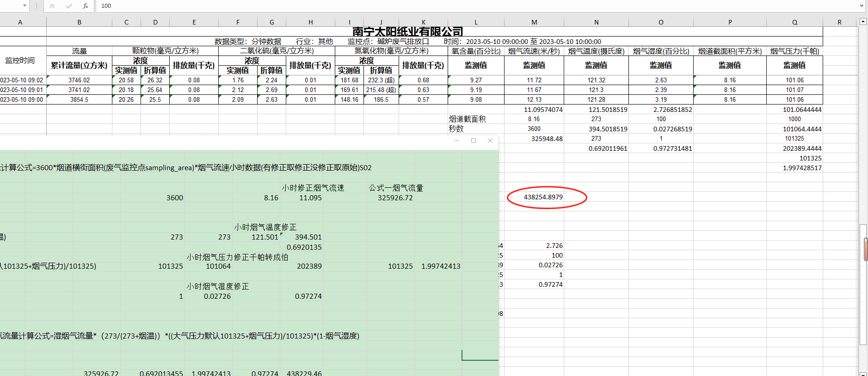Open the Insert Function fx dialog

[x=86, y=6]
